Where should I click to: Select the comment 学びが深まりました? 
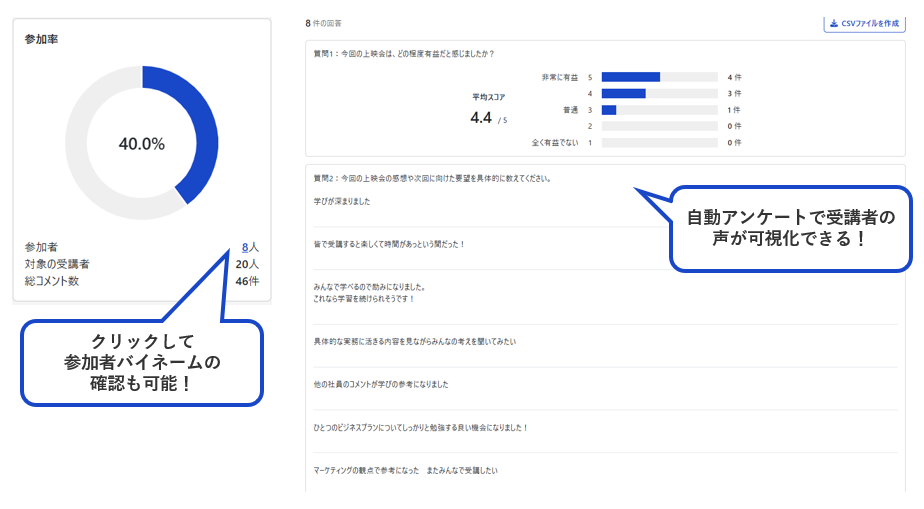click(x=342, y=201)
